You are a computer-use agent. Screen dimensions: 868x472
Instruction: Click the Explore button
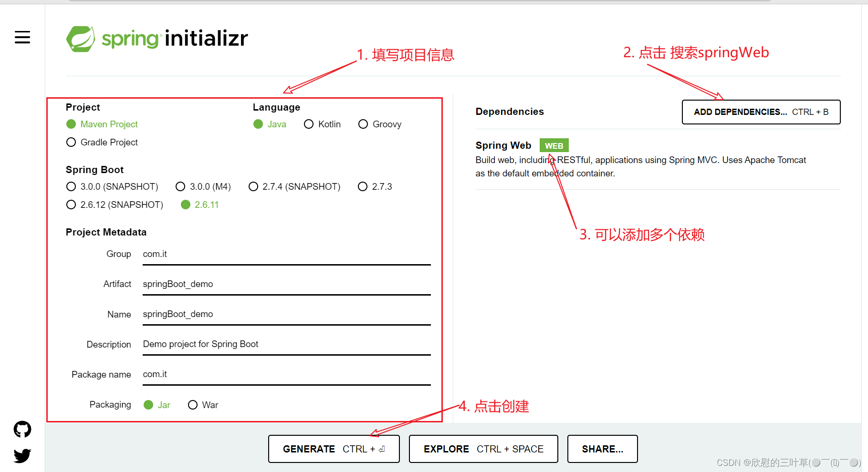(483, 449)
